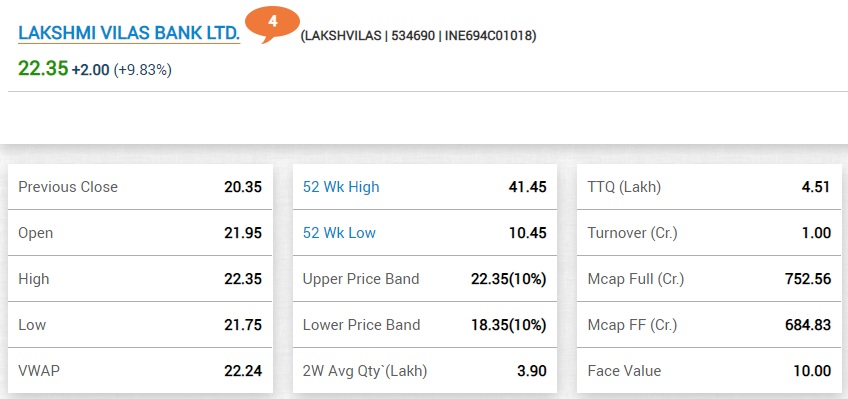Image resolution: width=848 pixels, height=399 pixels.
Task: Select the High value row
Action: point(140,279)
